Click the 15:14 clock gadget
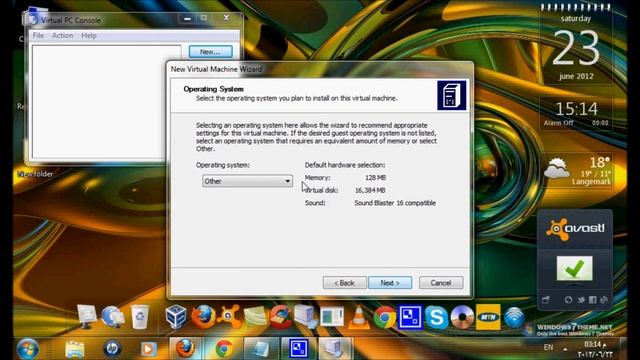The height and width of the screenshot is (360, 640). click(576, 113)
